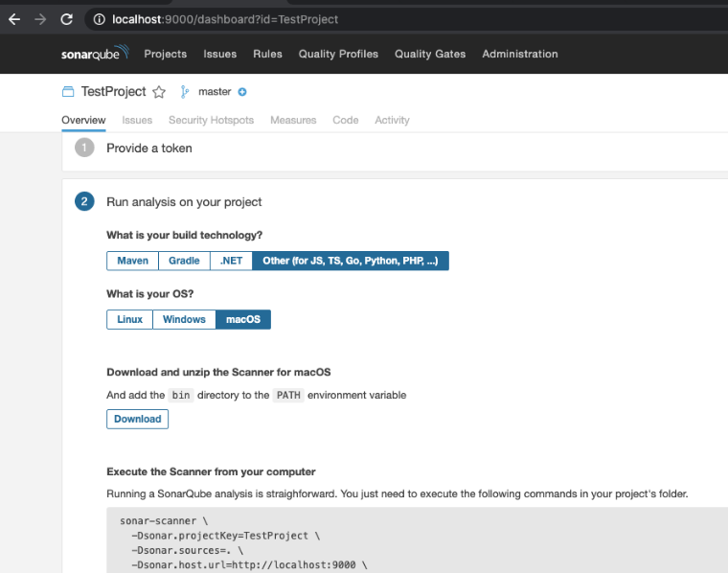Switch to the Security Hotspots tab

click(211, 120)
